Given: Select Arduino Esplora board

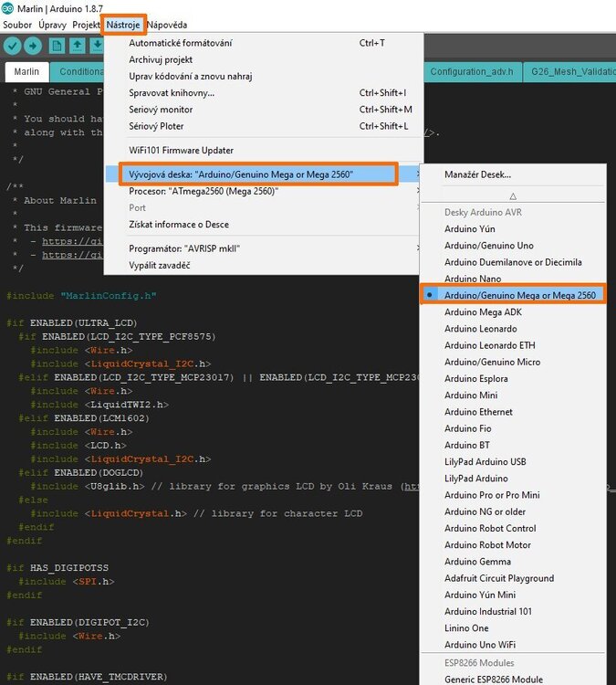Looking at the screenshot, I should pos(513,378).
